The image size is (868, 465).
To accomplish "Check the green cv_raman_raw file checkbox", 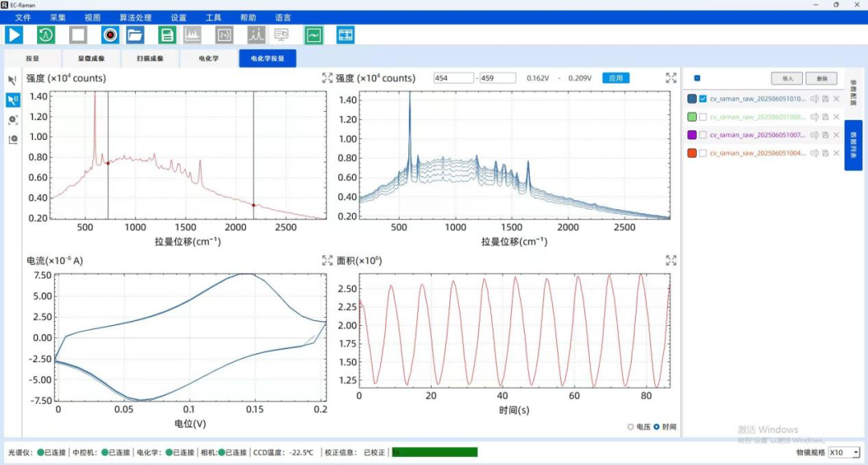I will (x=703, y=117).
